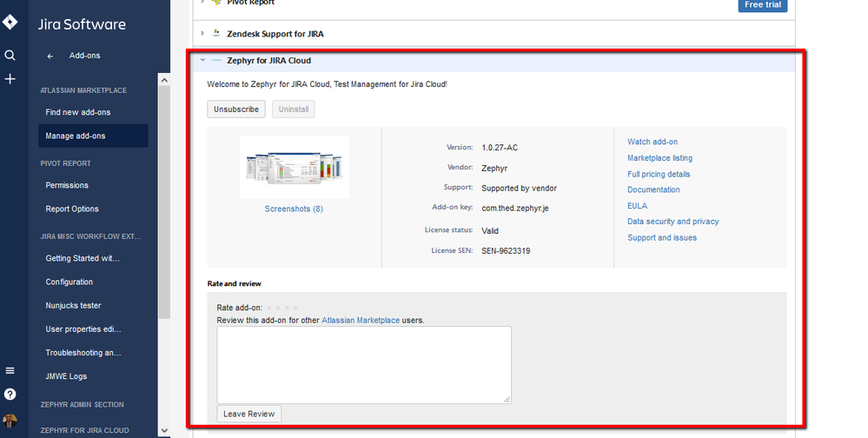Open the hamburger menu icon
The height and width of the screenshot is (438, 868).
[x=10, y=370]
